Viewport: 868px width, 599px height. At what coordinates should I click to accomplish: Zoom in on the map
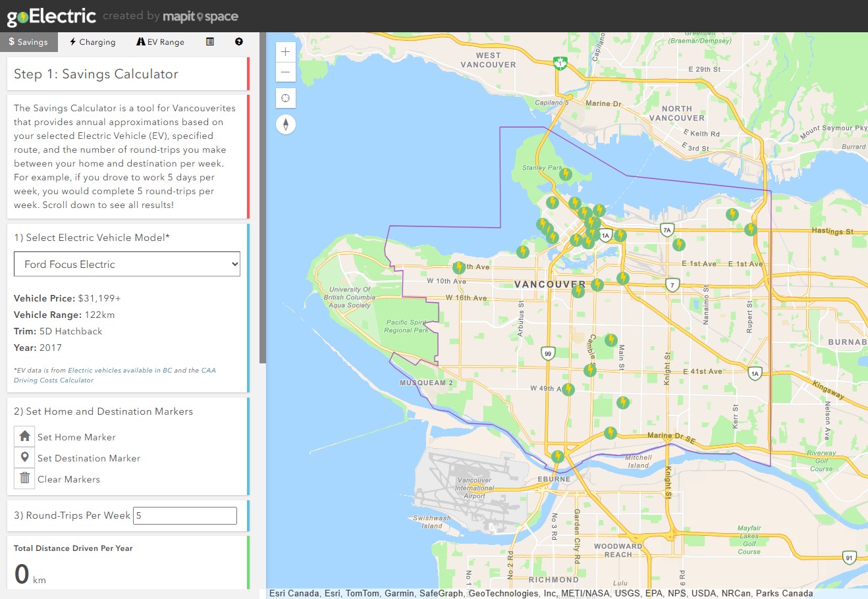point(285,52)
